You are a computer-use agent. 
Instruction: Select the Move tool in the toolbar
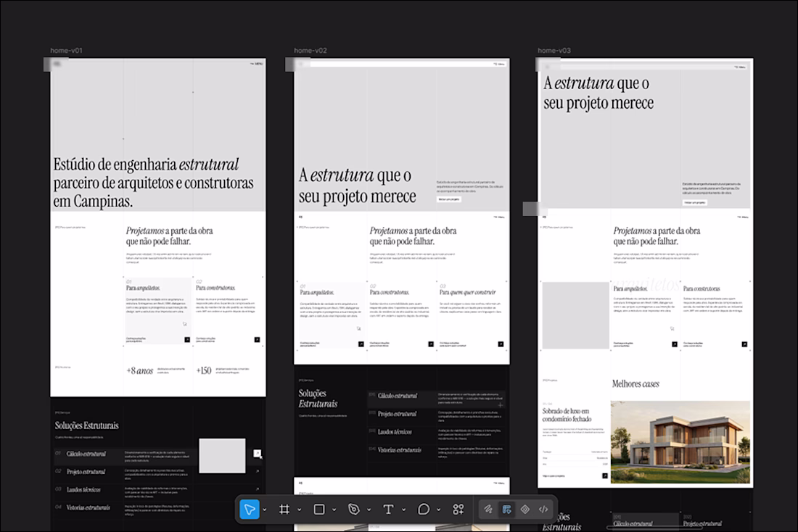coord(250,510)
